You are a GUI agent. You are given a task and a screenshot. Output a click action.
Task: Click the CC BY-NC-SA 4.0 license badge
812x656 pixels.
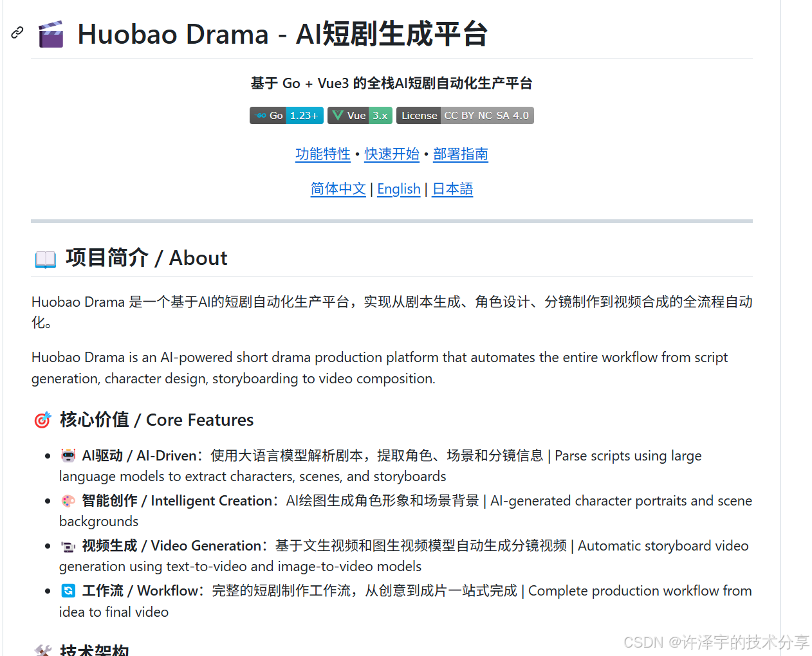[x=465, y=115]
